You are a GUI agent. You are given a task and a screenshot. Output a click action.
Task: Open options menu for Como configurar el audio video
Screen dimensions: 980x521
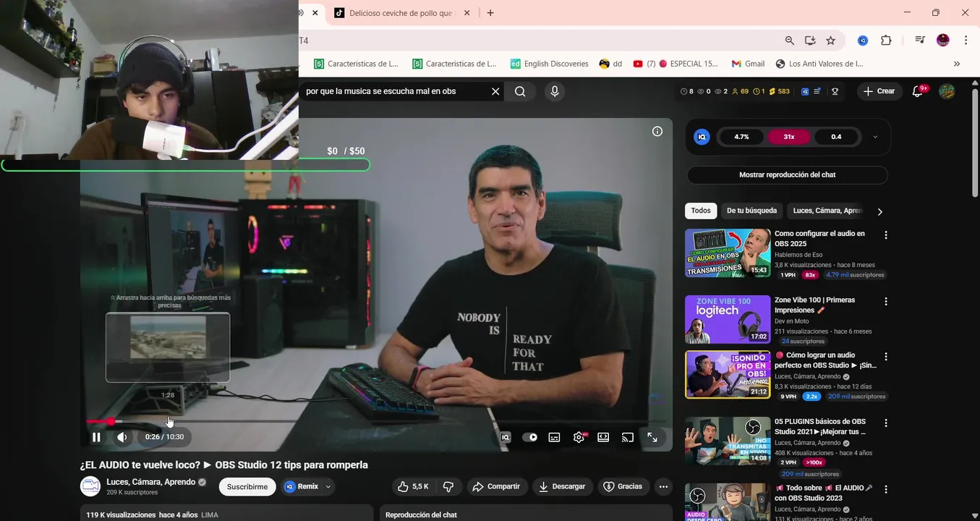886,235
